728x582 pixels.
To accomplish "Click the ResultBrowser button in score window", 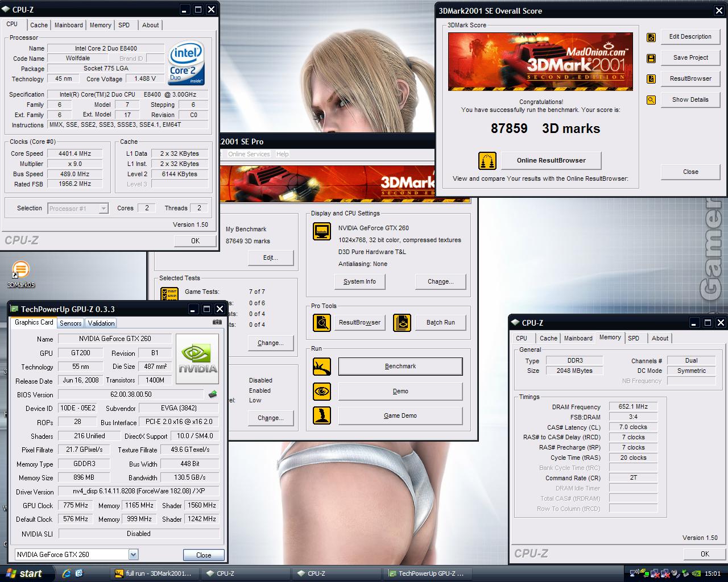I will pos(690,79).
